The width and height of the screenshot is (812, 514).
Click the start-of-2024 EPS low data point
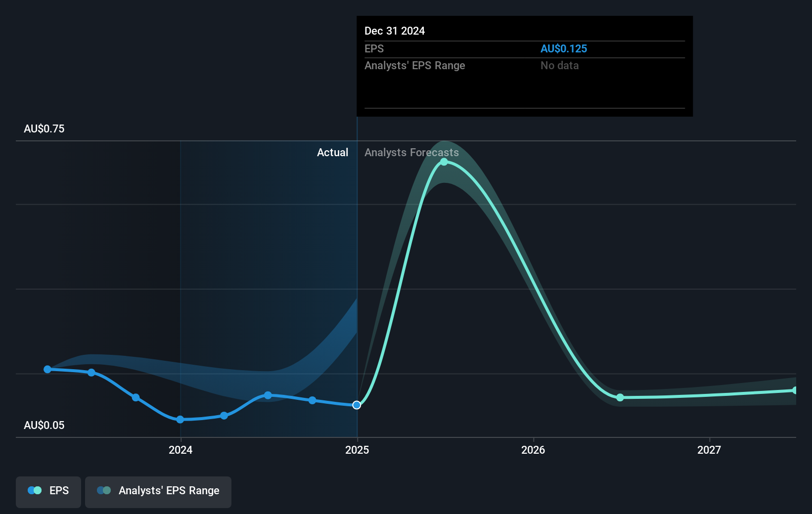180,420
